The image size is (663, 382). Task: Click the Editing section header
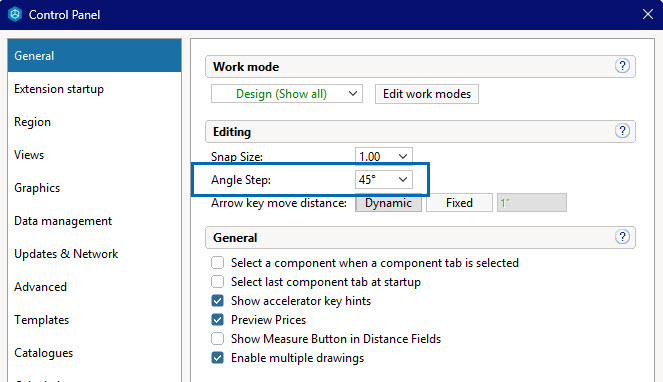(420, 132)
